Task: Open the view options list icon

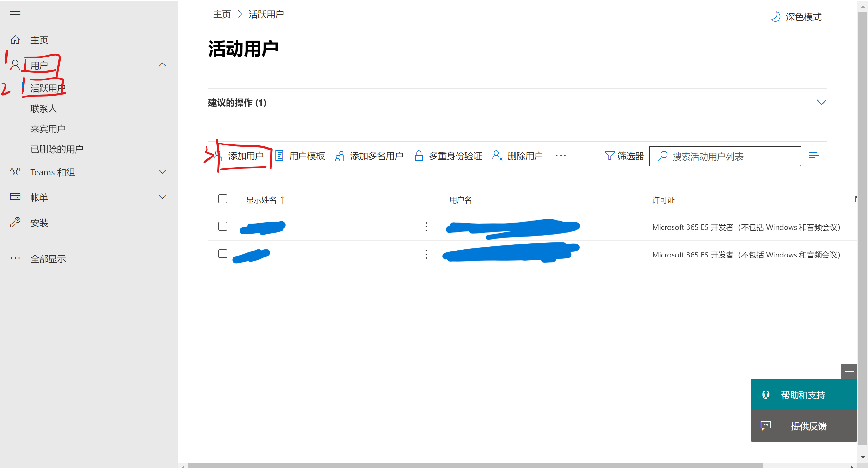Action: 814,156
